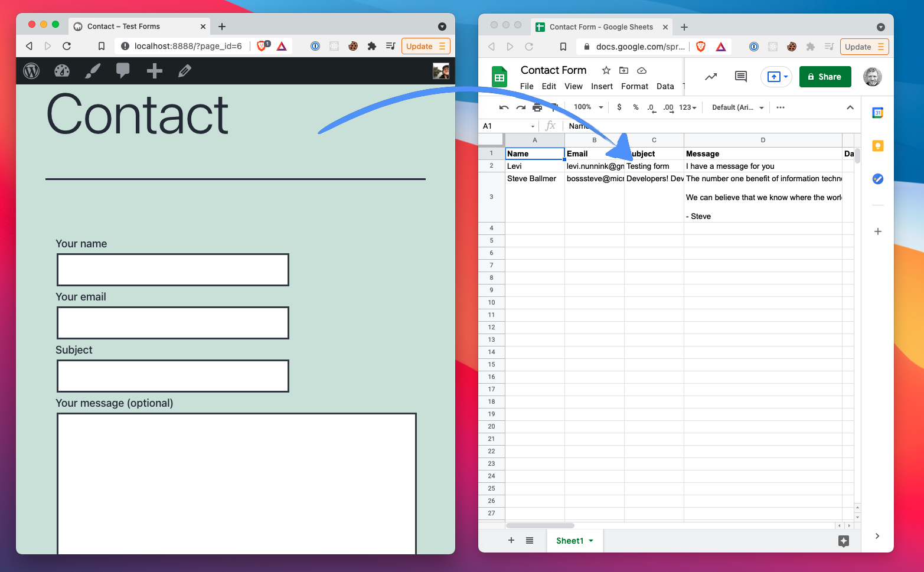Add a new sheet with plus button
Screen dimensions: 924x572
[x=511, y=540]
